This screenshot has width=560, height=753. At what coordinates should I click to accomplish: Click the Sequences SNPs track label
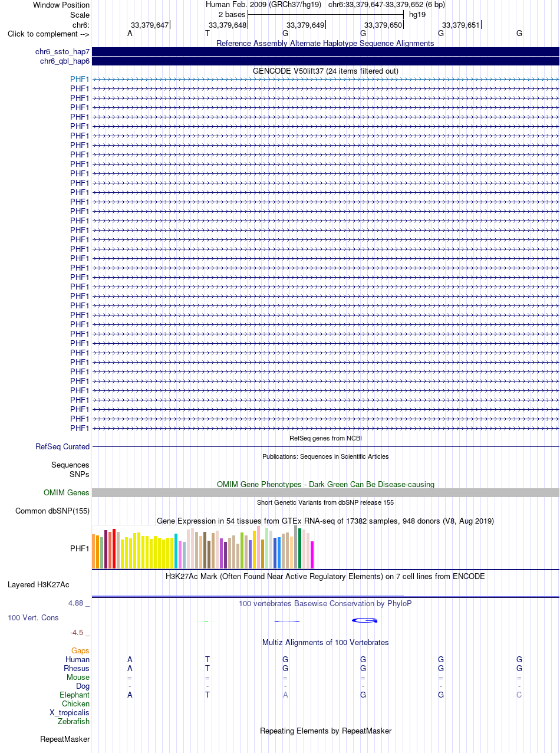(x=70, y=469)
